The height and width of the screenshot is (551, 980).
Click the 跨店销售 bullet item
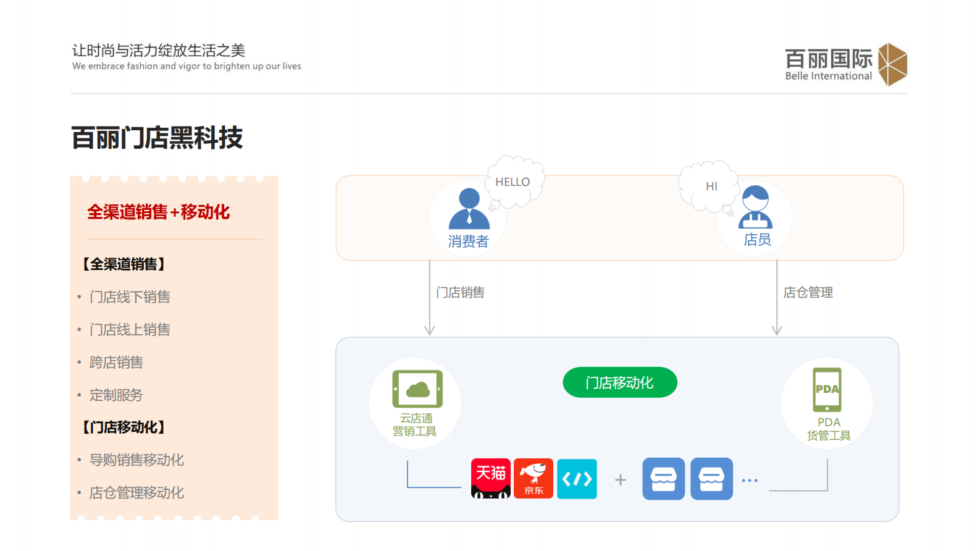116,363
